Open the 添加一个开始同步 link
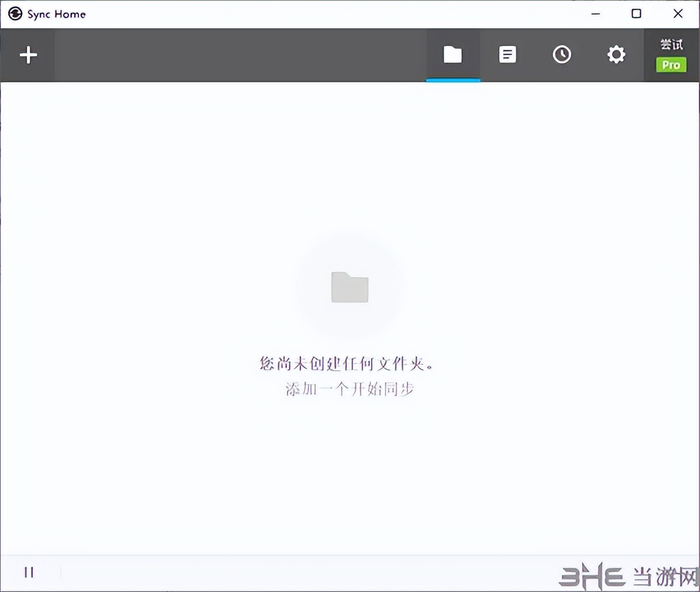 point(349,389)
